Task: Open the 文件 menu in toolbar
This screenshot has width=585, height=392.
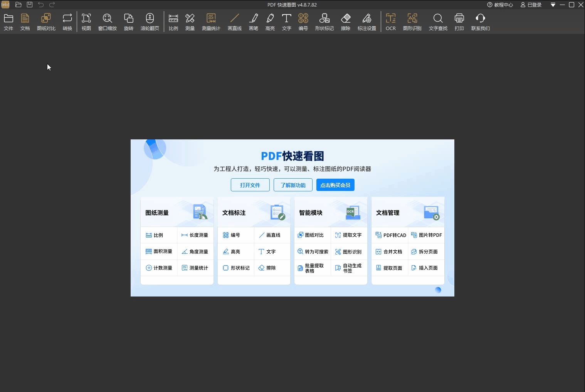Action: click(x=8, y=22)
